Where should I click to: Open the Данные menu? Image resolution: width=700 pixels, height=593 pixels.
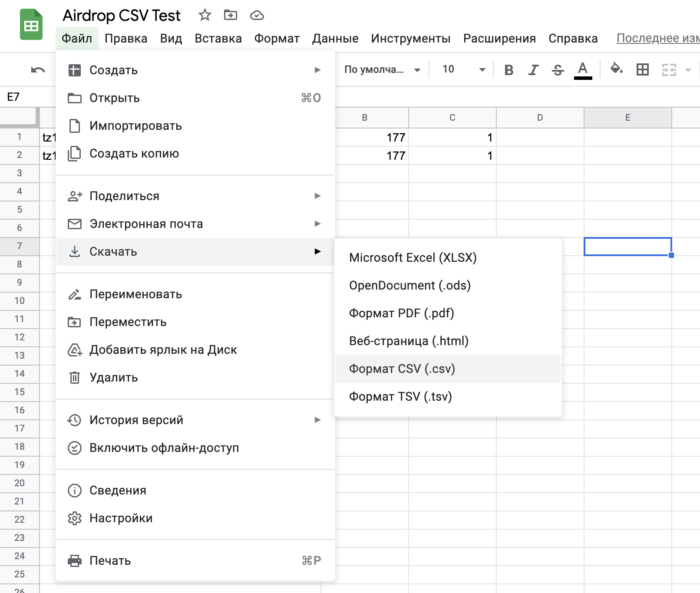(335, 38)
